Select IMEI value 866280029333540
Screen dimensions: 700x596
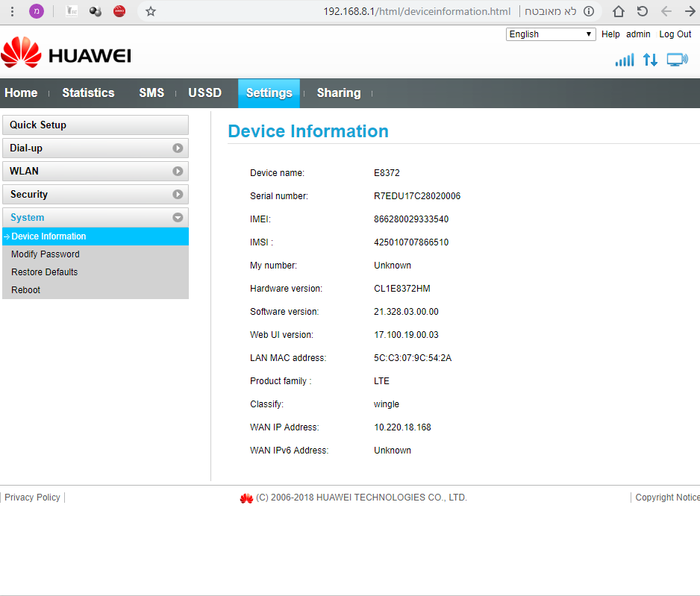[x=411, y=219]
